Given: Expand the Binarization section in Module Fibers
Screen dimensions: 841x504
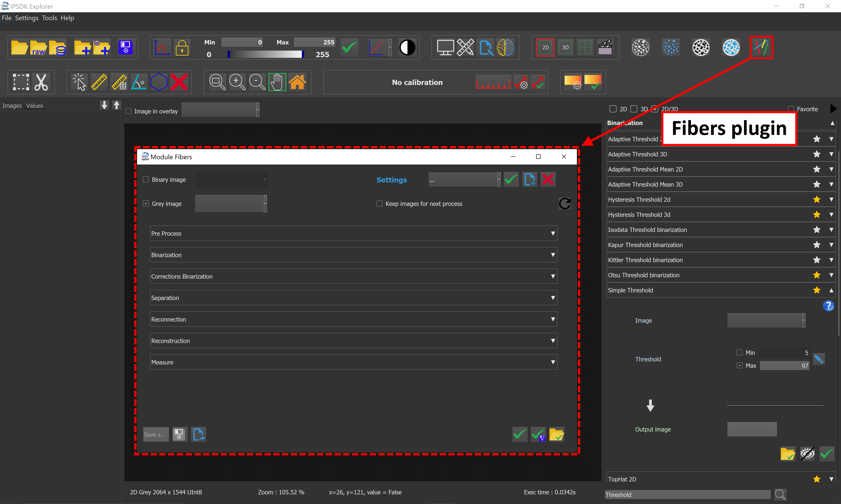Looking at the screenshot, I should coord(353,255).
